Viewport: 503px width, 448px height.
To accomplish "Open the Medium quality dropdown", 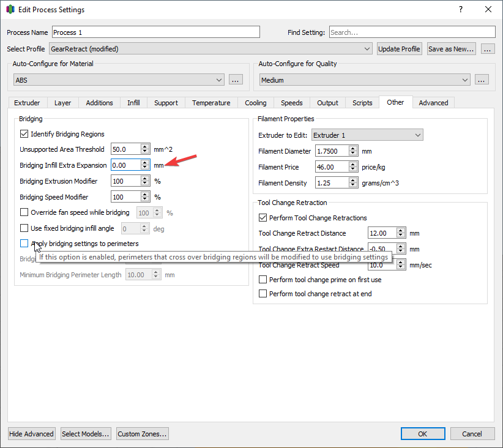I will click(x=365, y=80).
